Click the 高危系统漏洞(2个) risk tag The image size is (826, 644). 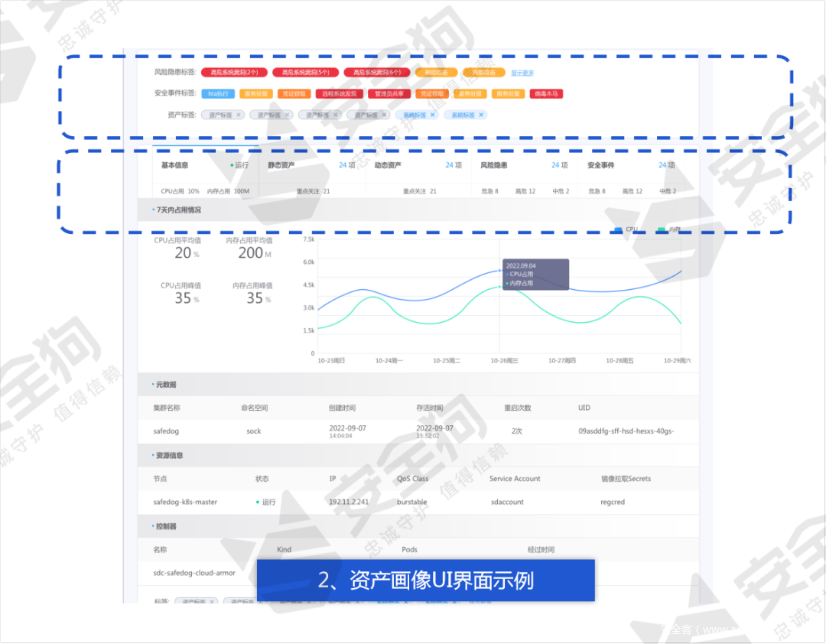pos(228,73)
